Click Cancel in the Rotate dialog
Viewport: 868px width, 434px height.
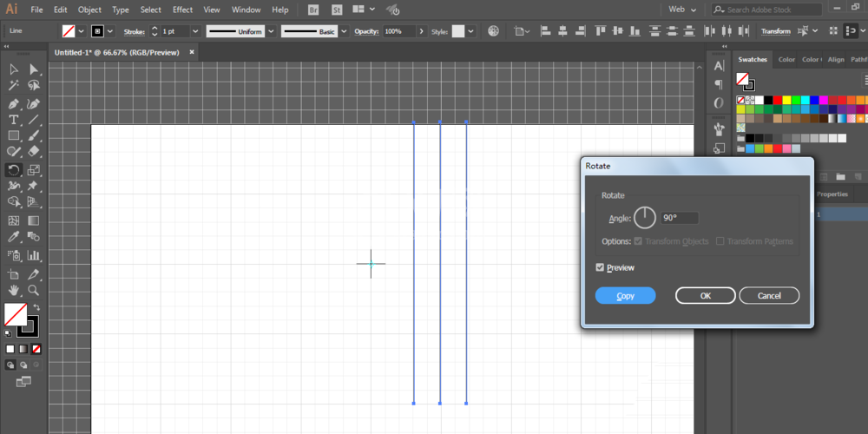click(769, 296)
